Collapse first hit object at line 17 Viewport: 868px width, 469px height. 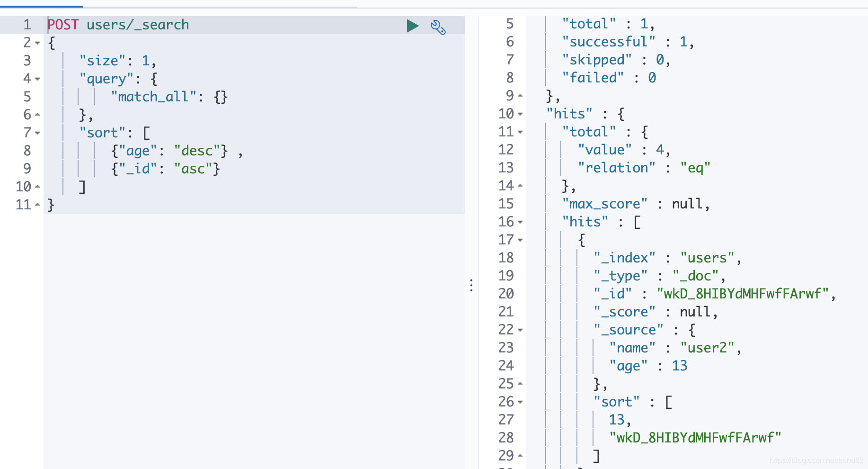click(x=520, y=240)
